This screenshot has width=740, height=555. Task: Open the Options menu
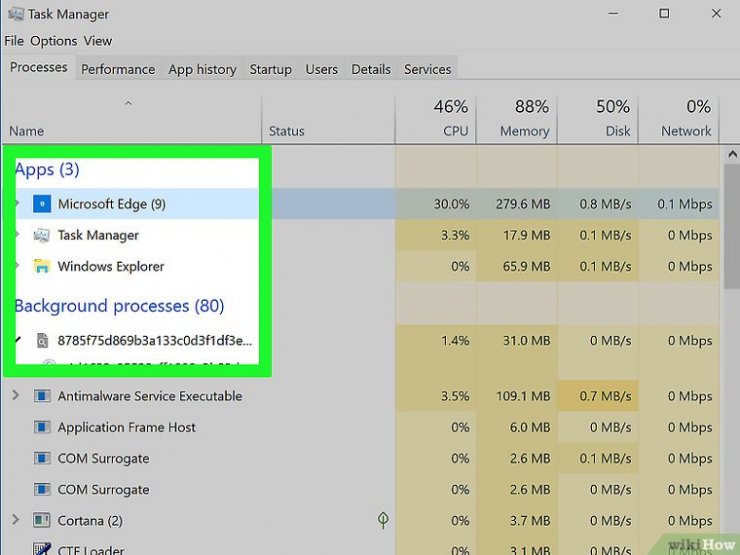tap(53, 41)
